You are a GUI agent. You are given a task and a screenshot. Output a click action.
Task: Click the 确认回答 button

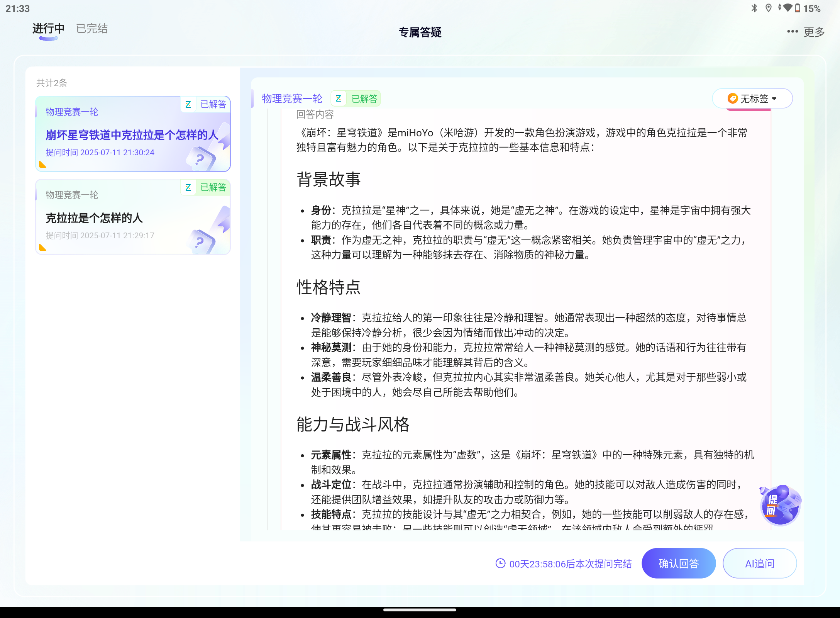(679, 563)
